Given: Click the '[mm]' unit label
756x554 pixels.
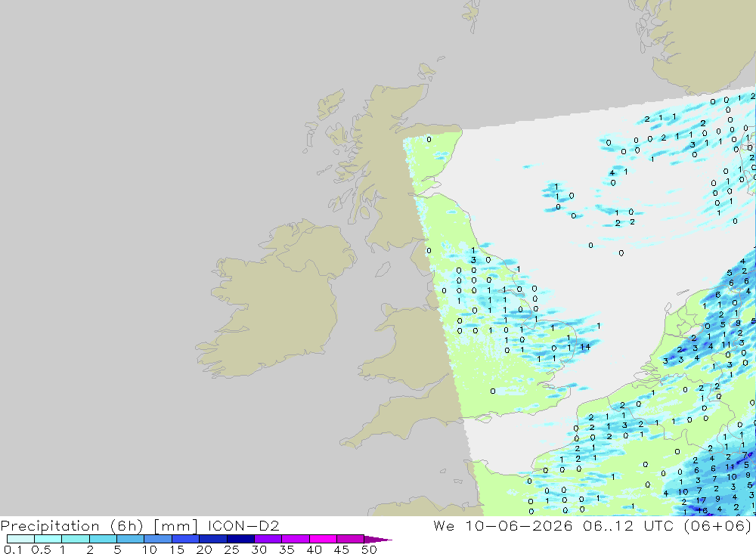Looking at the screenshot, I should click(x=175, y=526).
